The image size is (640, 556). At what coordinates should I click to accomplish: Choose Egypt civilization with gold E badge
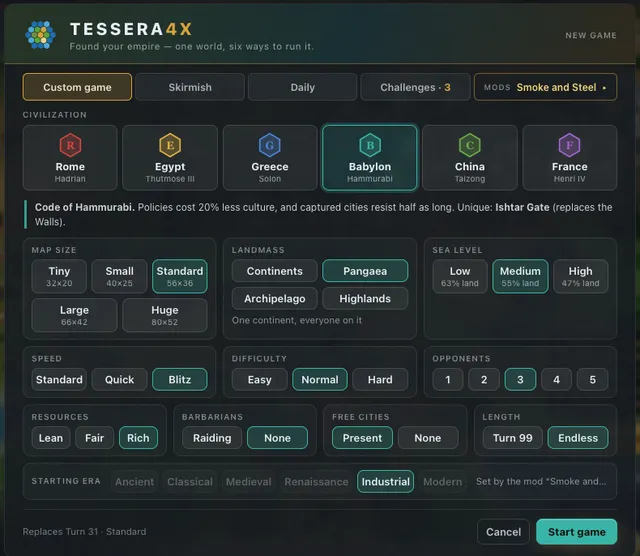point(170,158)
